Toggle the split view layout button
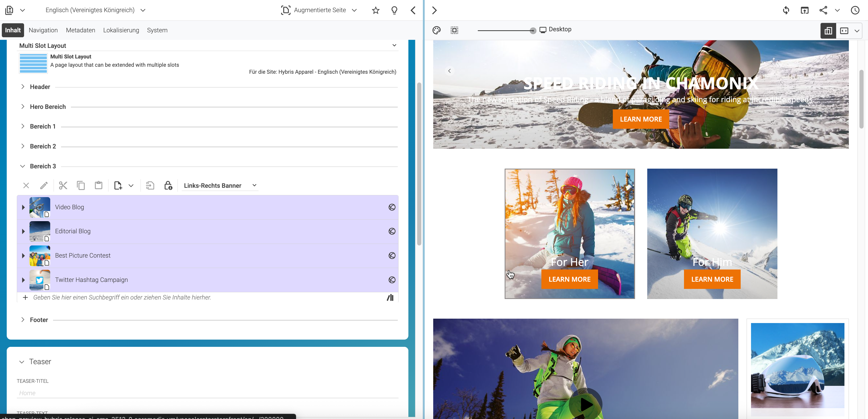 (x=828, y=31)
